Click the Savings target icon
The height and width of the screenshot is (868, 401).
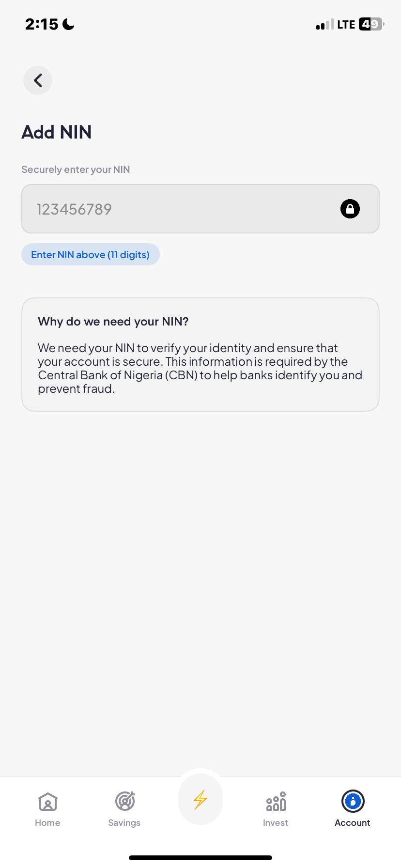coord(124,801)
